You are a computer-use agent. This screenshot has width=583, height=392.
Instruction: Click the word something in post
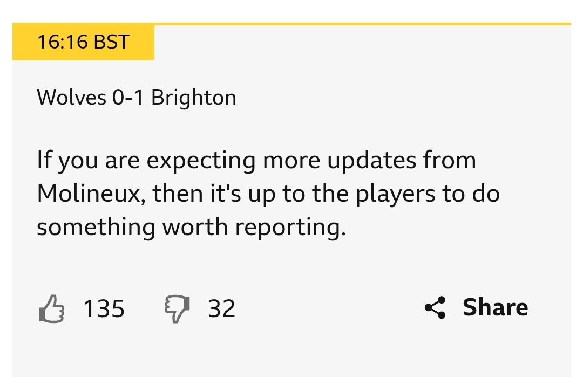pyautogui.click(x=96, y=228)
